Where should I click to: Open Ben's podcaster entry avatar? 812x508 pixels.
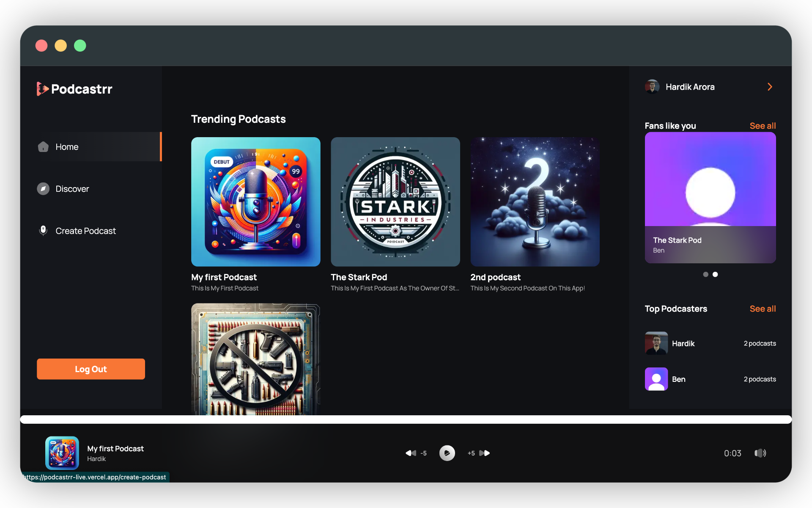coord(656,379)
